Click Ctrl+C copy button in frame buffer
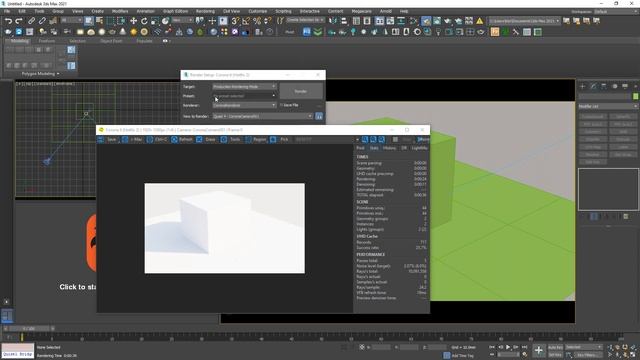This screenshot has height=360, width=640. 157,140
